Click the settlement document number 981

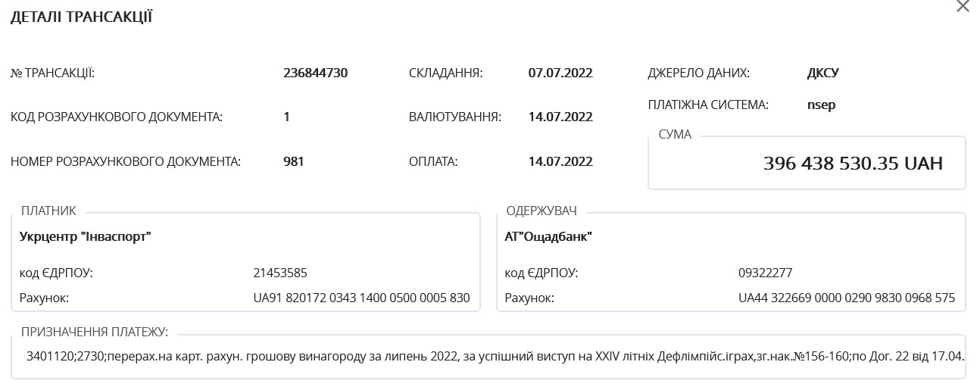[x=294, y=161]
